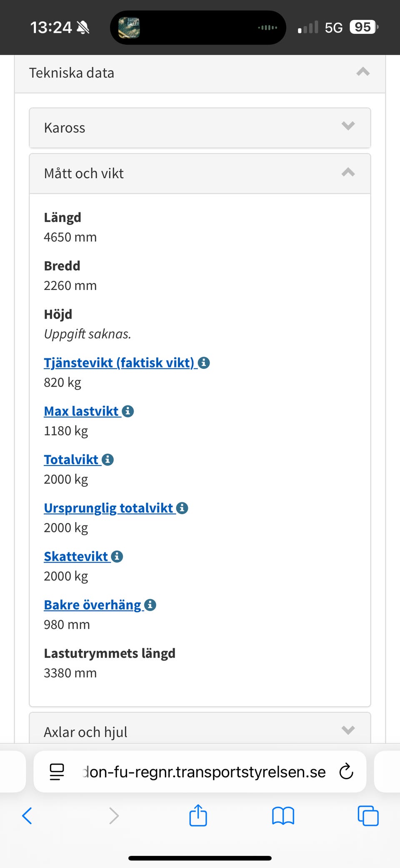
Task: Reload the page
Action: [x=346, y=772]
